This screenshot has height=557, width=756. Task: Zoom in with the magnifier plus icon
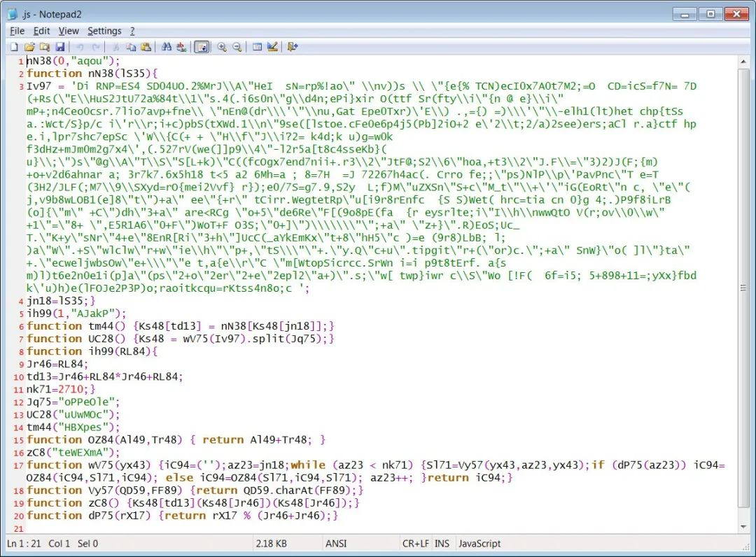(222, 47)
